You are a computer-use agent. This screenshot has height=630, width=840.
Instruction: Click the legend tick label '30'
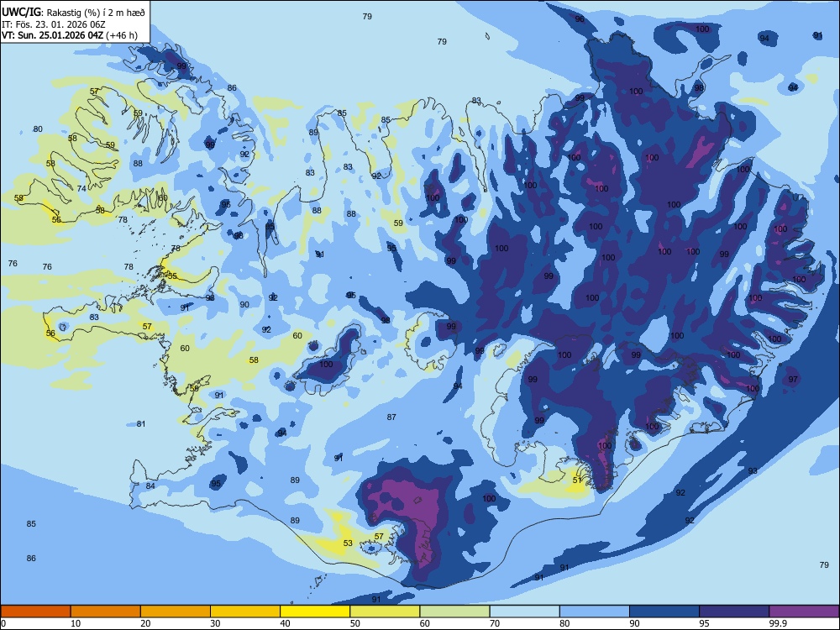click(215, 623)
